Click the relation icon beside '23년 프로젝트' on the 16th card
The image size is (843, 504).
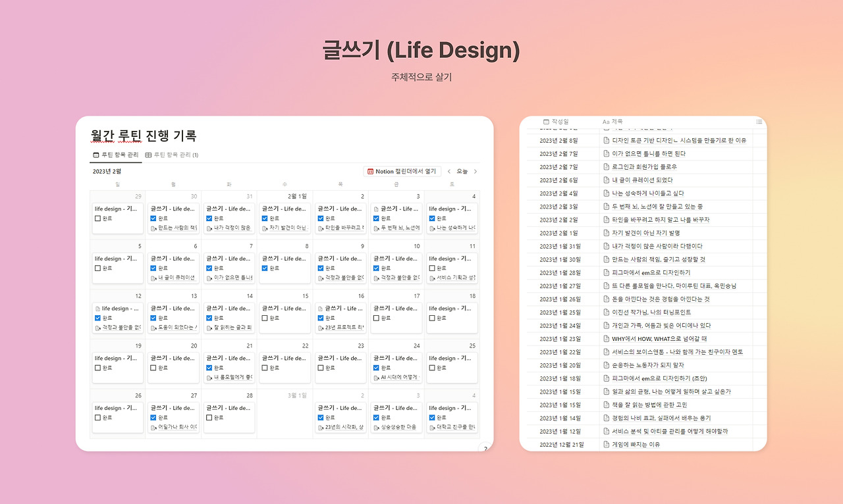click(x=320, y=328)
